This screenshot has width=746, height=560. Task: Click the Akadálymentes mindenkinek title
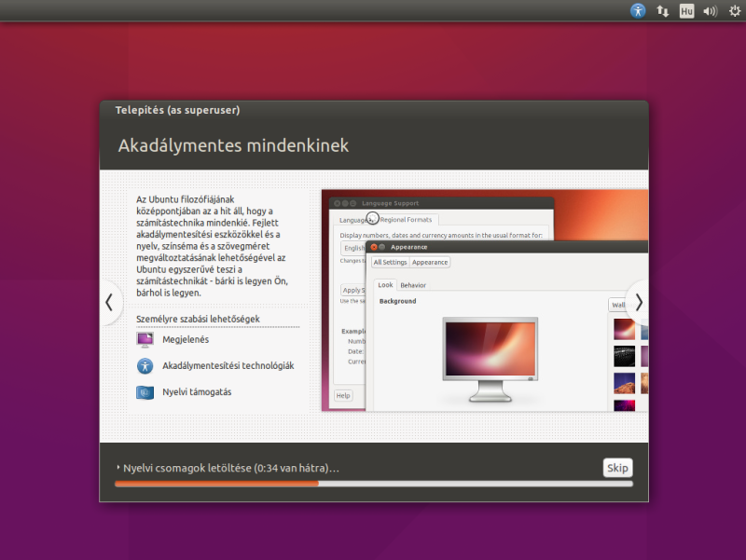pos(233,145)
